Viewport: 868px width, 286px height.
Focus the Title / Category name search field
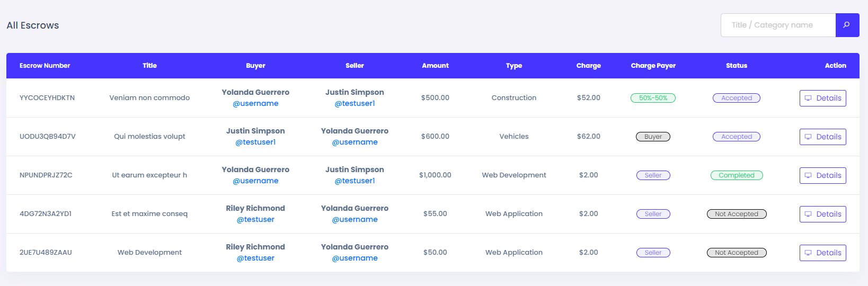[x=778, y=25]
